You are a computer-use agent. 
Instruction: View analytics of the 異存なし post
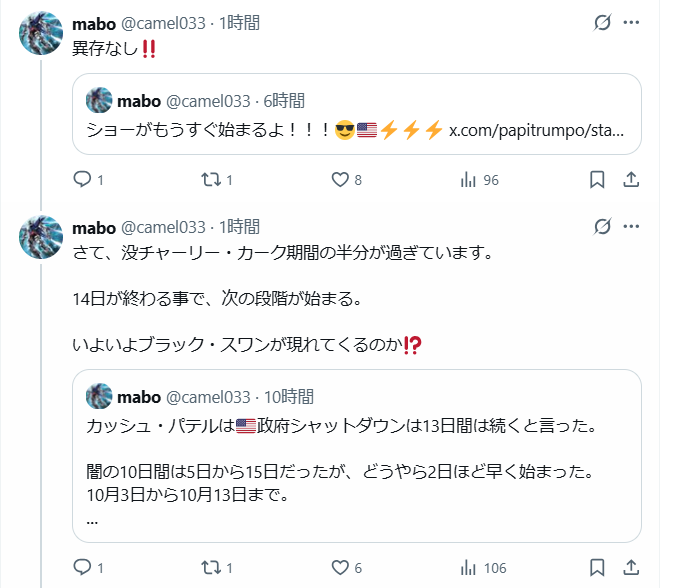click(468, 180)
